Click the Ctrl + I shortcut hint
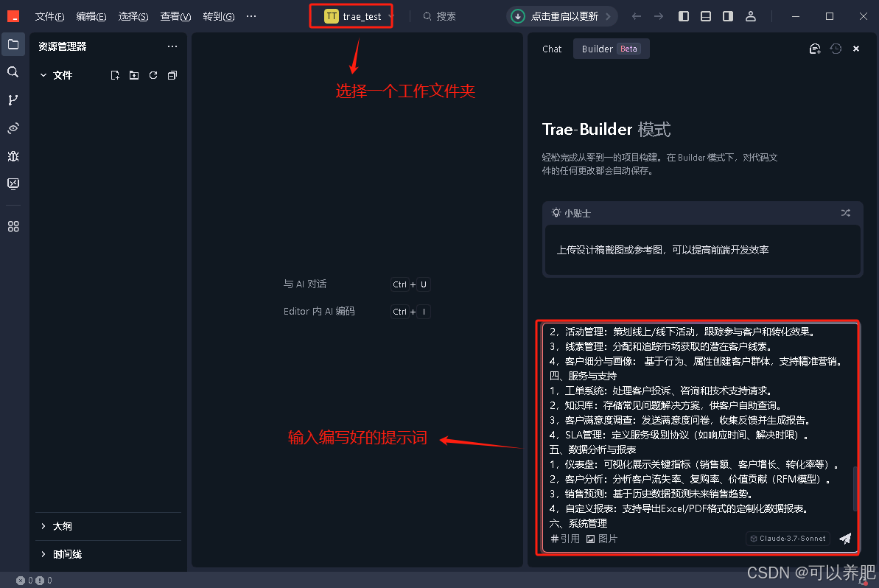 click(410, 312)
